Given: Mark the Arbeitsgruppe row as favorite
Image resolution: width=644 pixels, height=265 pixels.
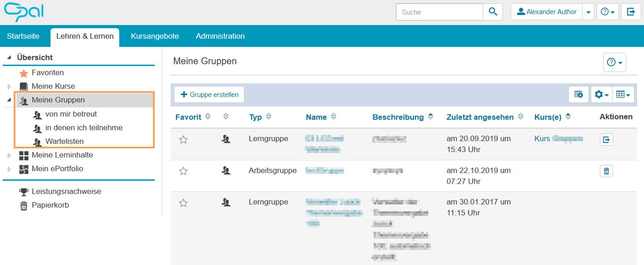Looking at the screenshot, I should pyautogui.click(x=183, y=171).
